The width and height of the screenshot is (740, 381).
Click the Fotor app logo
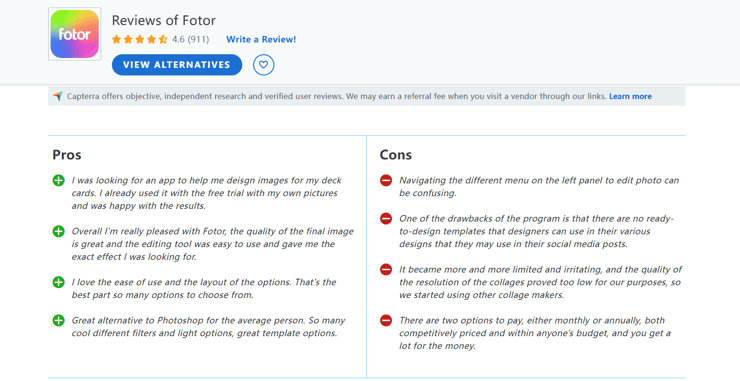pos(75,34)
